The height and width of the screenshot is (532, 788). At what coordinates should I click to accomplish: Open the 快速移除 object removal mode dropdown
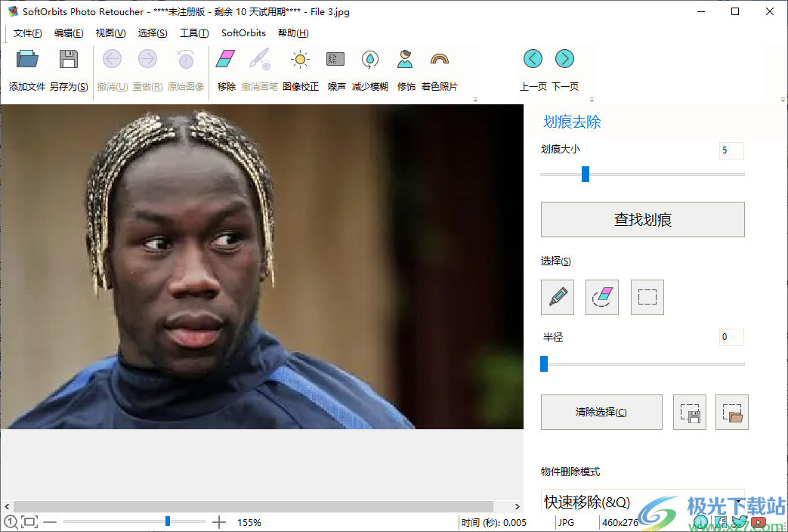pyautogui.click(x=643, y=501)
